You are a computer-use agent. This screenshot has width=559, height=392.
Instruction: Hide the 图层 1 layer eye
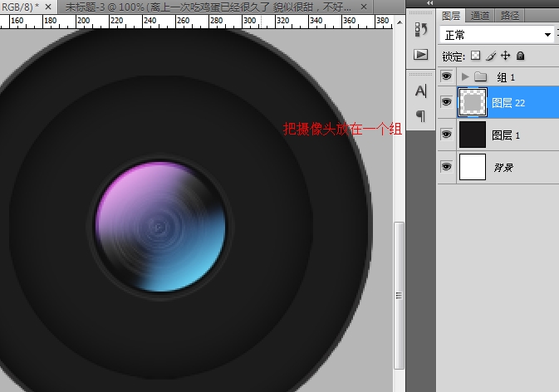tap(447, 135)
